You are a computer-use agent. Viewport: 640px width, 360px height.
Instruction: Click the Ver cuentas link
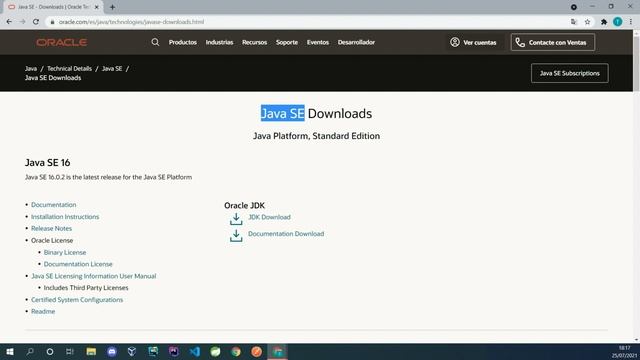click(480, 42)
